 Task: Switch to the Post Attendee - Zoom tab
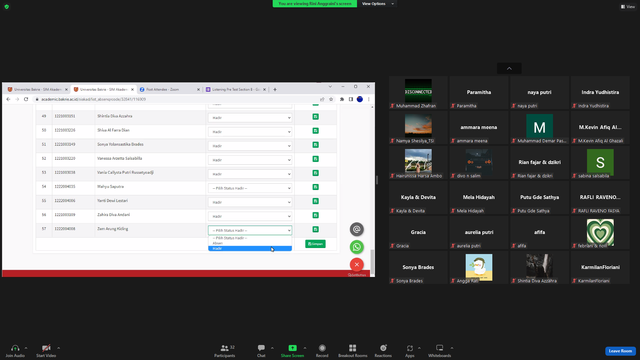click(x=169, y=89)
